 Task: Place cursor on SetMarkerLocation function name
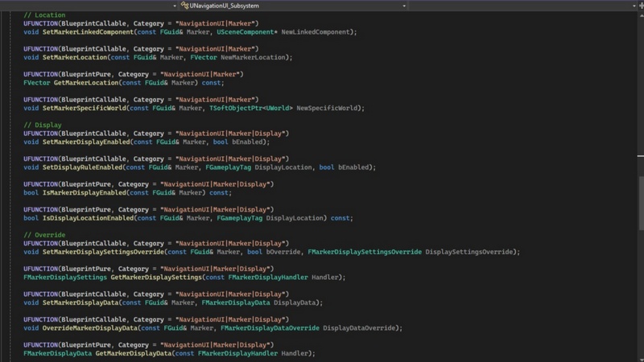coord(79,57)
